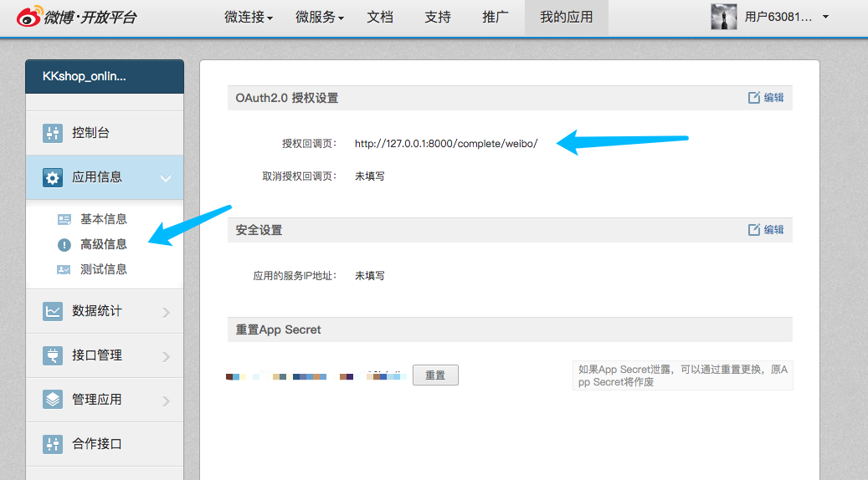Click the KKshop_onlin... app title header
Viewport: 868px width, 480px height.
[x=105, y=76]
